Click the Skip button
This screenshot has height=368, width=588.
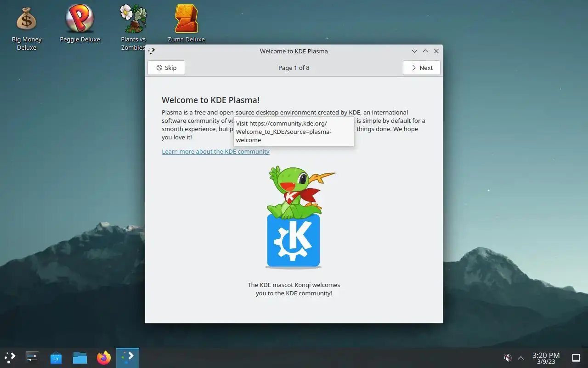(166, 68)
